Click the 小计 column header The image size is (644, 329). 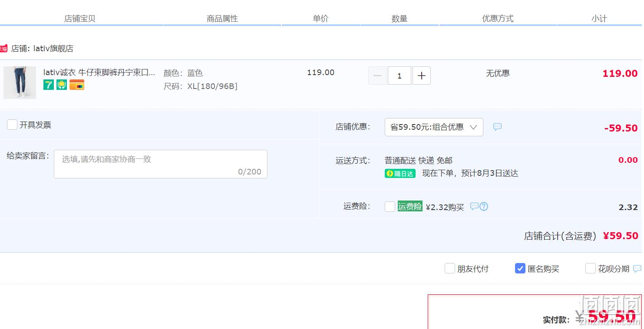pos(599,19)
